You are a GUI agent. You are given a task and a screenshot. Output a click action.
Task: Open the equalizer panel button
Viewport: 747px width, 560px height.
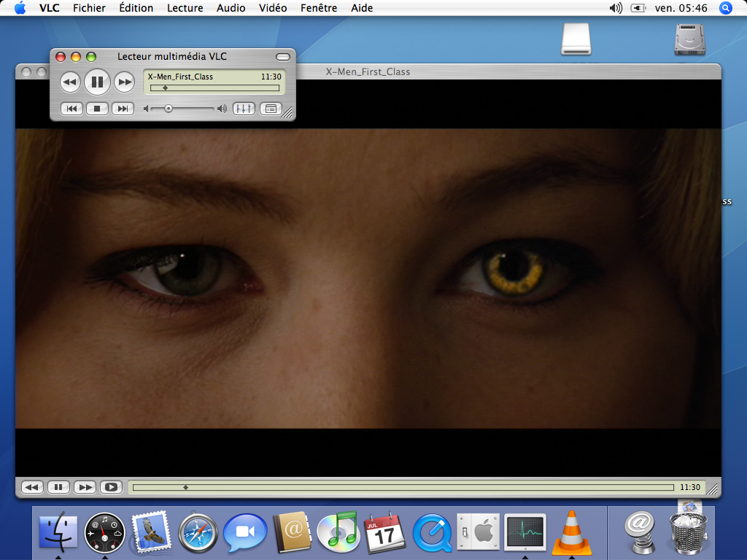click(244, 109)
